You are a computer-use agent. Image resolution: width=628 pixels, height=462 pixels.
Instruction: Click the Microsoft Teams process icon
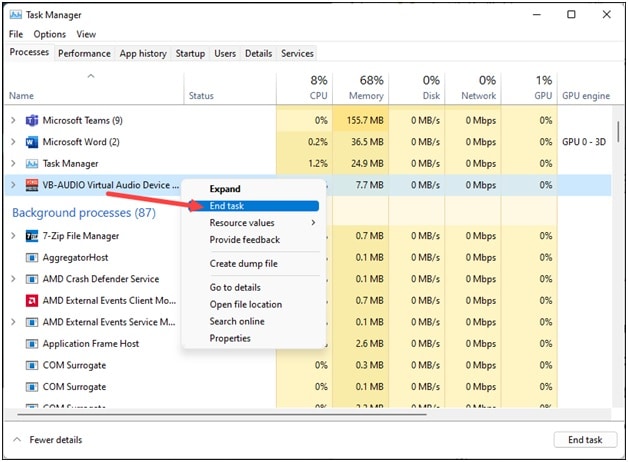[32, 120]
